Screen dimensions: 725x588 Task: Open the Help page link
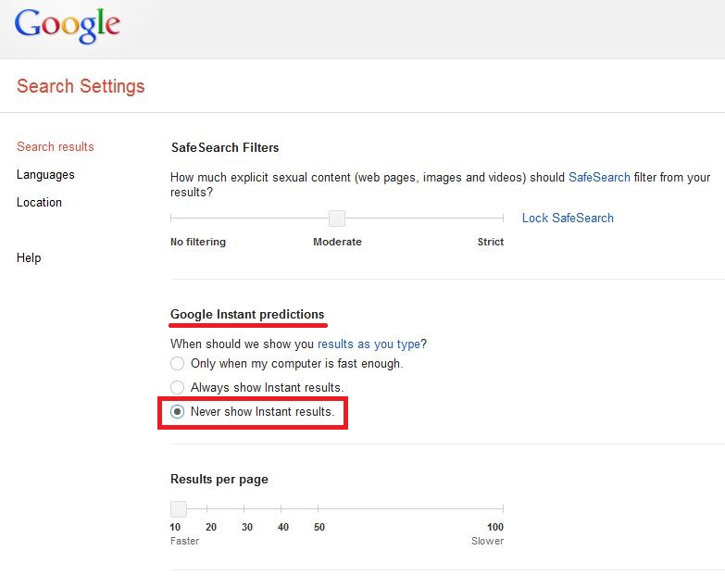29,258
